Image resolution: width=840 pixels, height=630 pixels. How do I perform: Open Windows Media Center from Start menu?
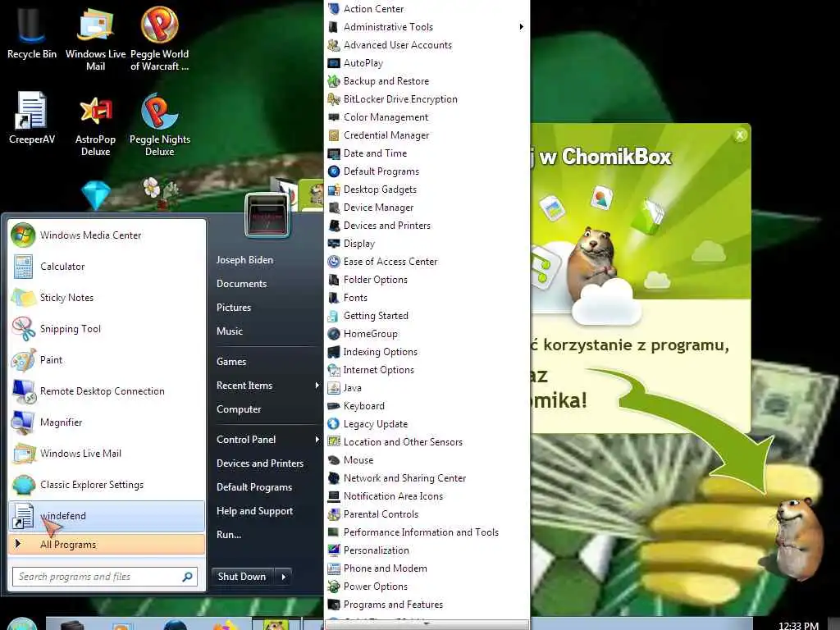tap(107, 235)
